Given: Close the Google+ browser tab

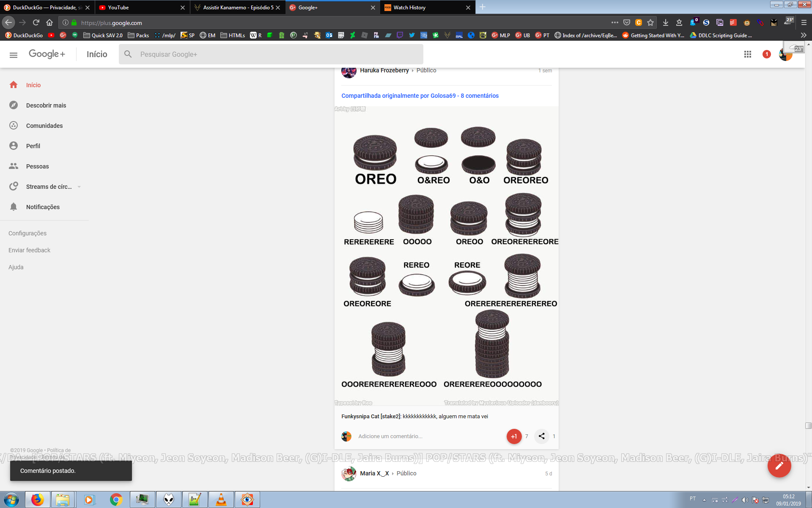Looking at the screenshot, I should coord(373,8).
